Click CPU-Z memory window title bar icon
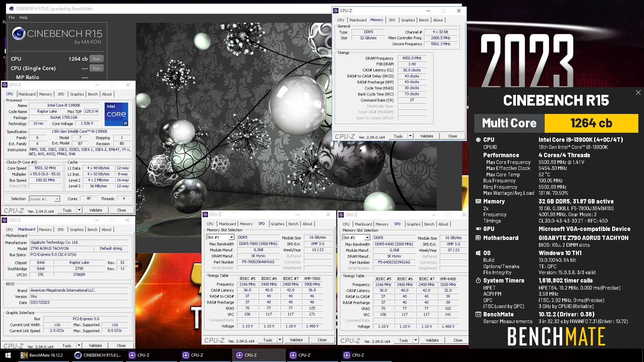 click(336, 11)
